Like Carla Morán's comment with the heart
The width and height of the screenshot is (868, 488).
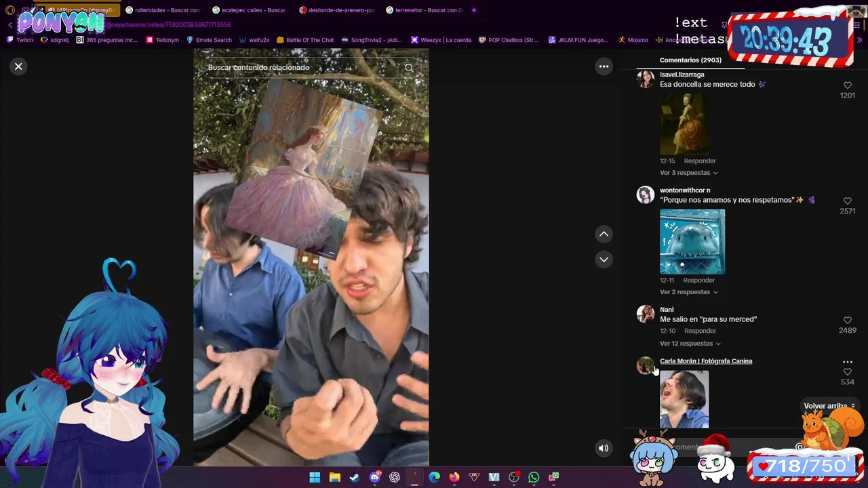point(847,372)
